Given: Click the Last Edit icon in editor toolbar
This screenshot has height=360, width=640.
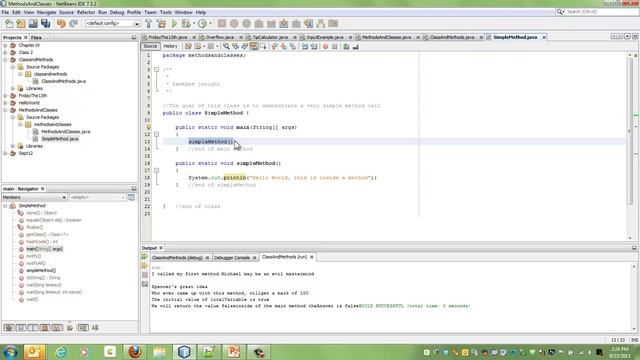Looking at the screenshot, I should tap(188, 47).
